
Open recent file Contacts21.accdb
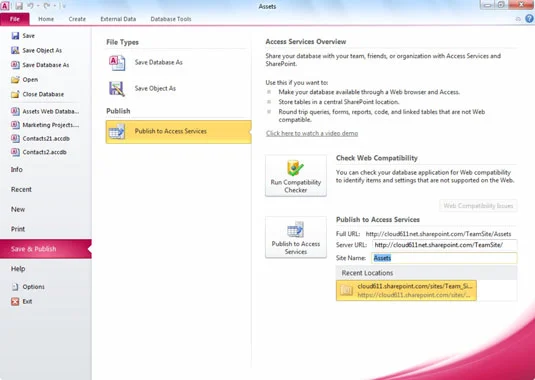pos(41,138)
